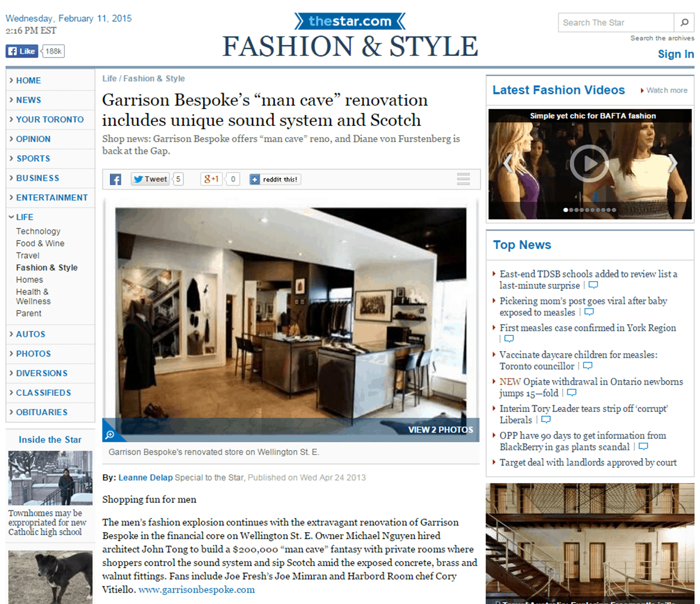Expand the ENTERTAINMENT nav chevron
The height and width of the screenshot is (604, 700).
click(x=11, y=198)
